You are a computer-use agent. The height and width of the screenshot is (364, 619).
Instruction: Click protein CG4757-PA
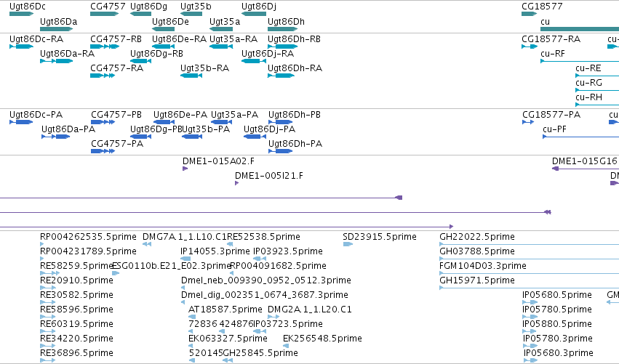click(x=103, y=151)
